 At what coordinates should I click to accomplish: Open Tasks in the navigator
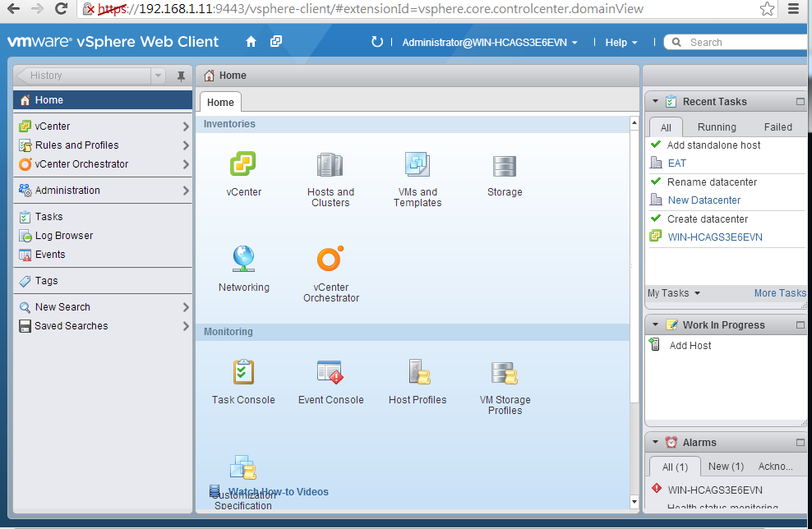coord(103,217)
